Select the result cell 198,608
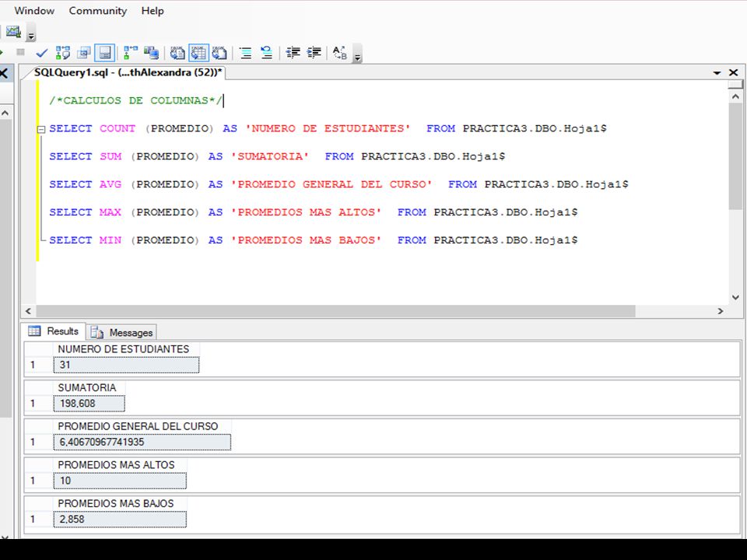 pyautogui.click(x=89, y=404)
